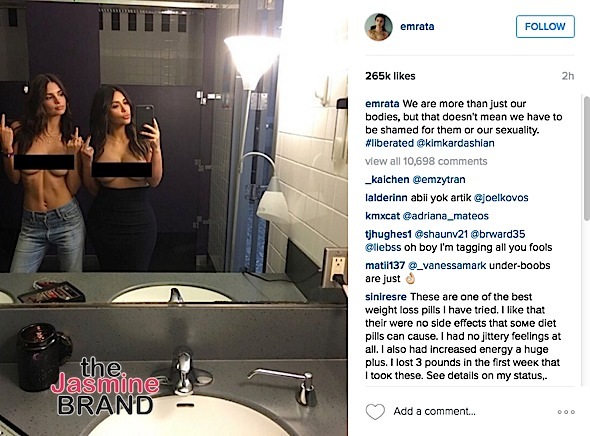Open the three-dot more options menu
The image size is (590, 436).
tap(566, 412)
